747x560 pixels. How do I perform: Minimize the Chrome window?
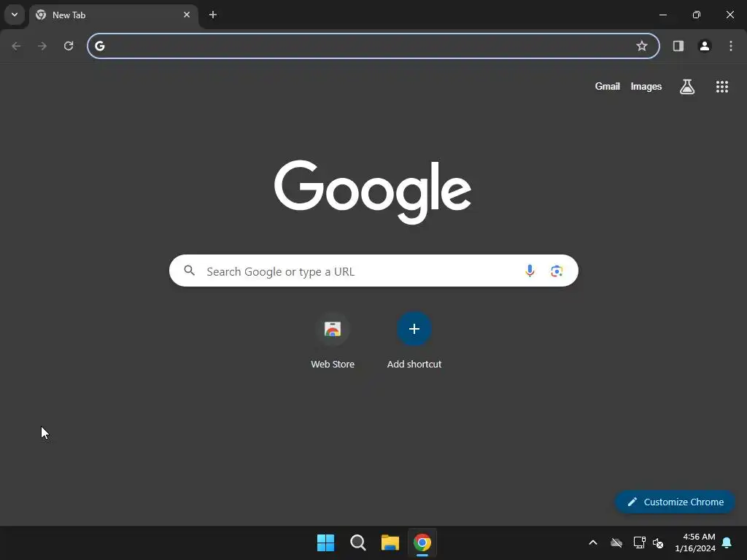[663, 15]
